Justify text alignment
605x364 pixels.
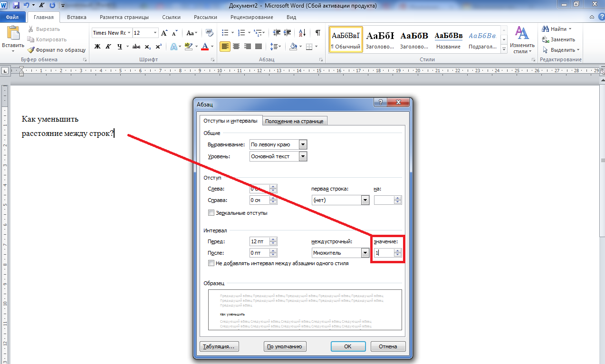[x=259, y=47]
